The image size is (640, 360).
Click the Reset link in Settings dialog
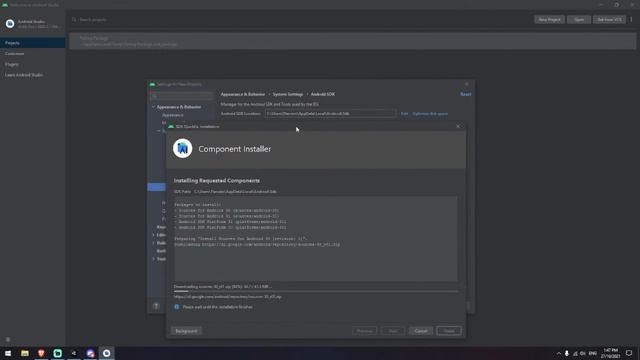point(465,94)
